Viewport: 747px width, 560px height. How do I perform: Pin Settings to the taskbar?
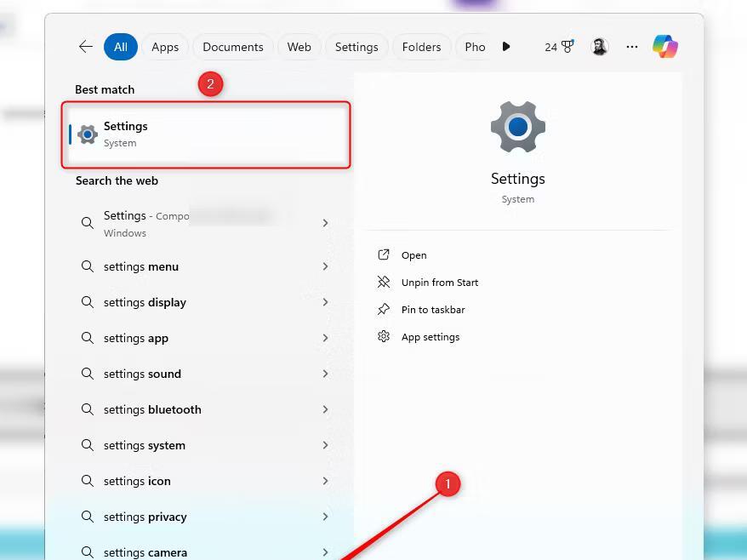click(434, 309)
